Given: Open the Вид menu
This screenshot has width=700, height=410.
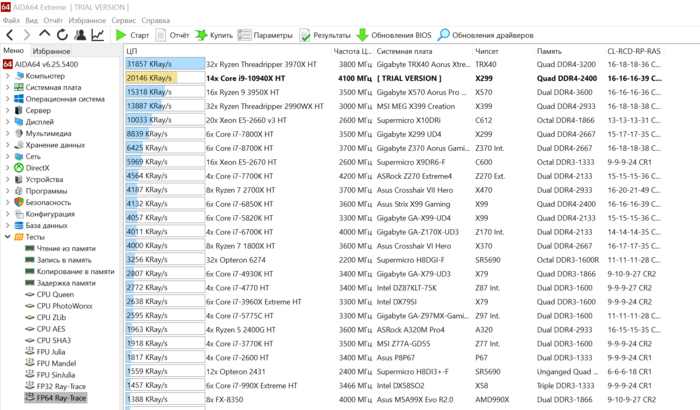Looking at the screenshot, I should pos(31,21).
